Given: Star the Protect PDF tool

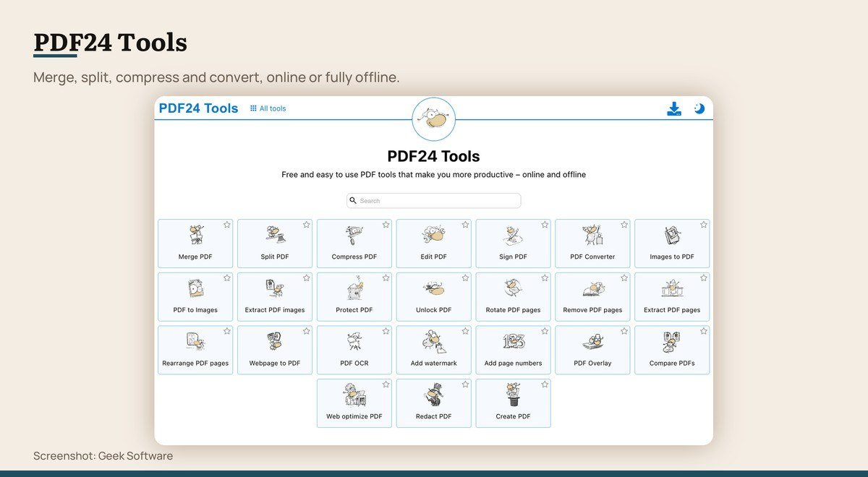Looking at the screenshot, I should [386, 278].
